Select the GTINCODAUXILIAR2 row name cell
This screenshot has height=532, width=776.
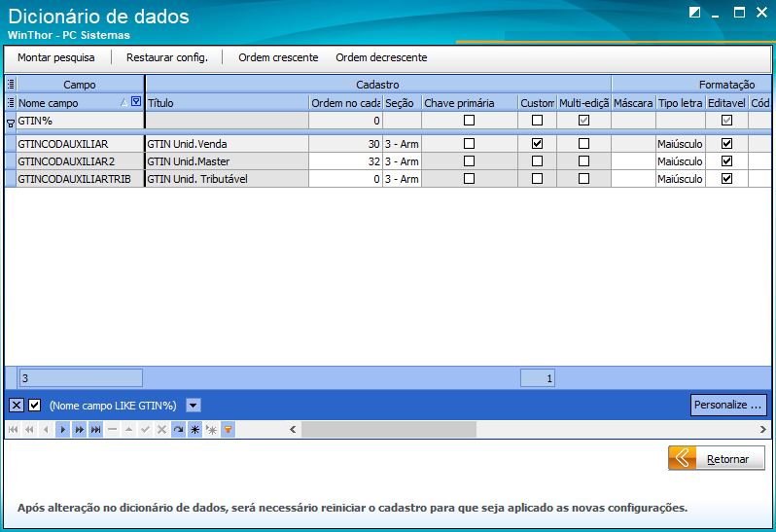coord(80,161)
